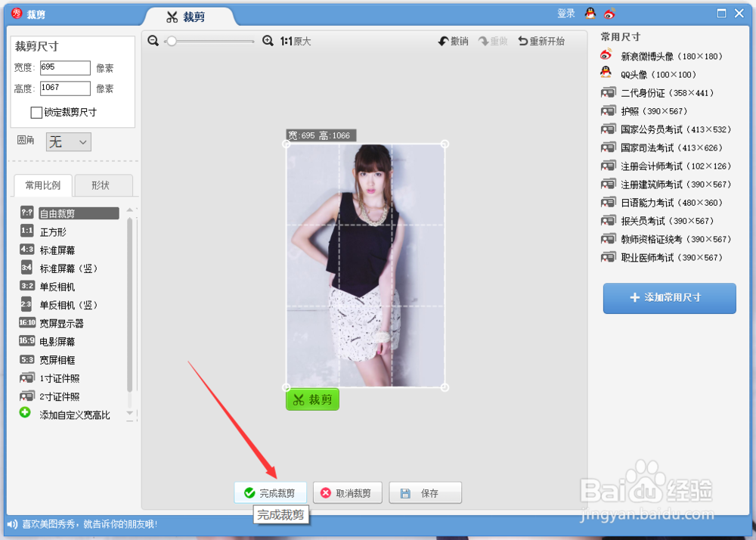Screen dimensions: 756x540
Task: Click the zoom in magnifier icon
Action: tap(268, 41)
